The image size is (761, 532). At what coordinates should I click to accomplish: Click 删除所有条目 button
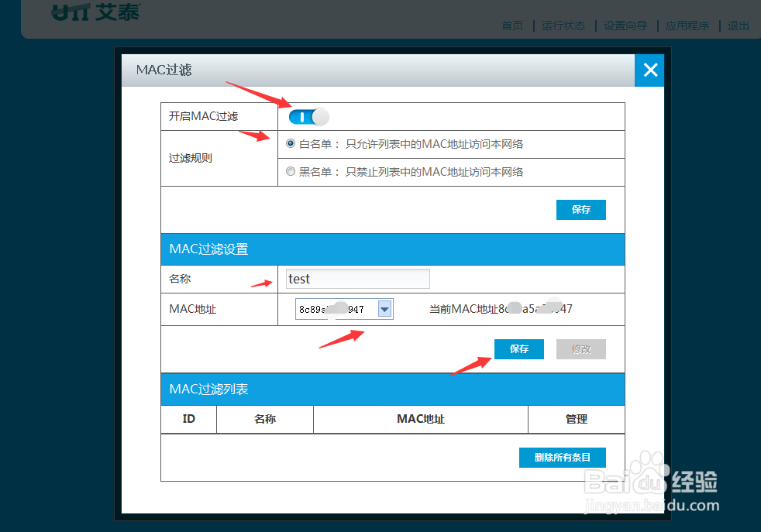pyautogui.click(x=563, y=458)
